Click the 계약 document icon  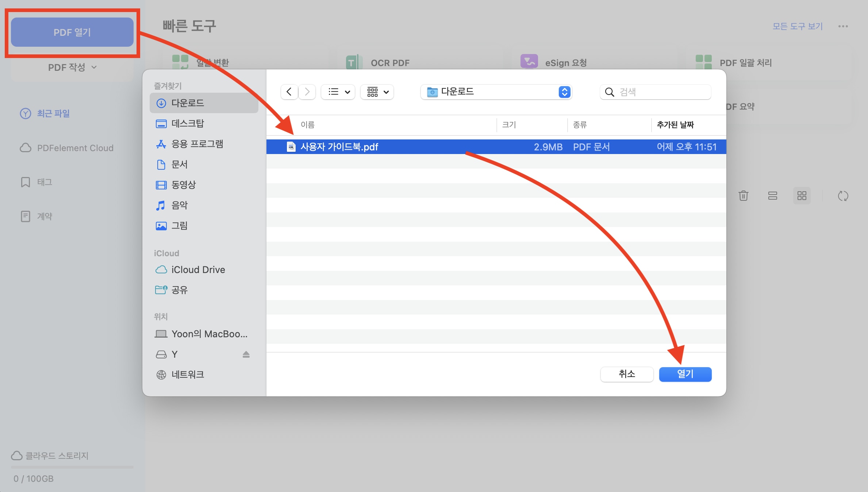(x=25, y=216)
